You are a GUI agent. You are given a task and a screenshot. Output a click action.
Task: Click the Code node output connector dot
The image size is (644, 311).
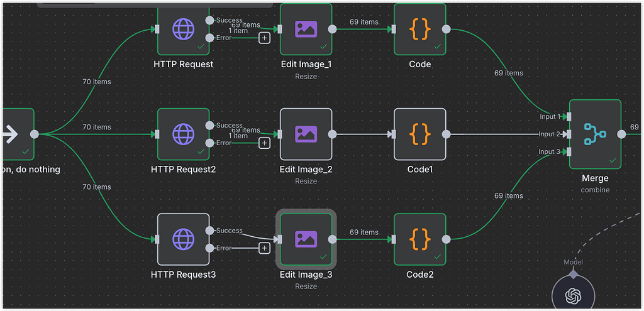[x=447, y=29]
